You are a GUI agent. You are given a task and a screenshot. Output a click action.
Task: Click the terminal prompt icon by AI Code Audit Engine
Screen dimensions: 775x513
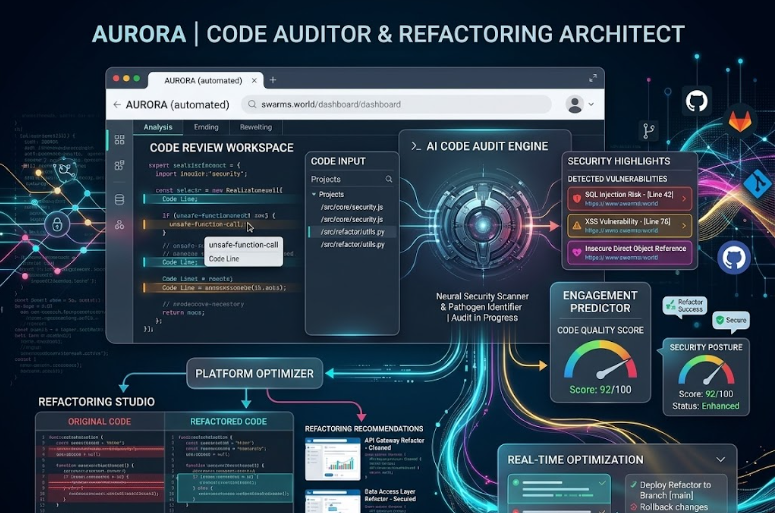pos(416,146)
